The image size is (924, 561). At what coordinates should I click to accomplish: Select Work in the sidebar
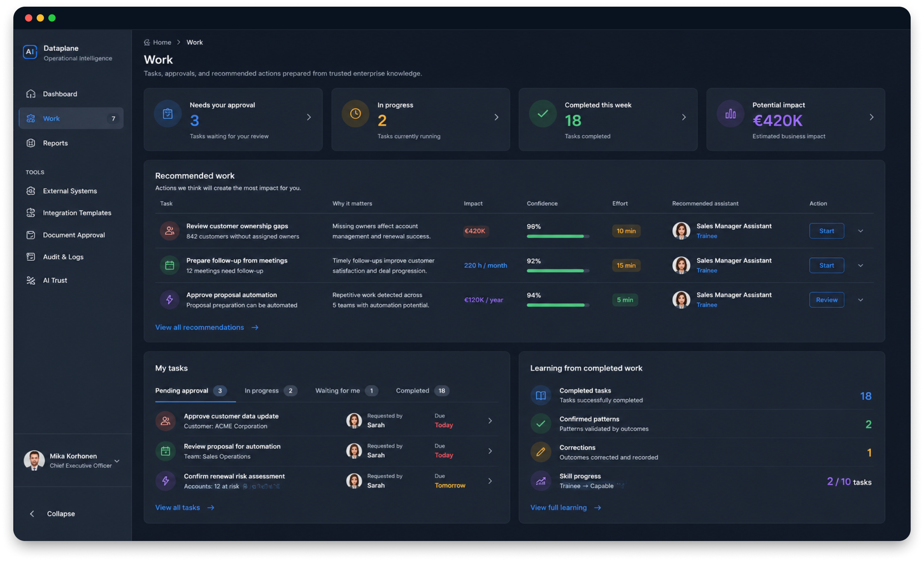(71, 118)
